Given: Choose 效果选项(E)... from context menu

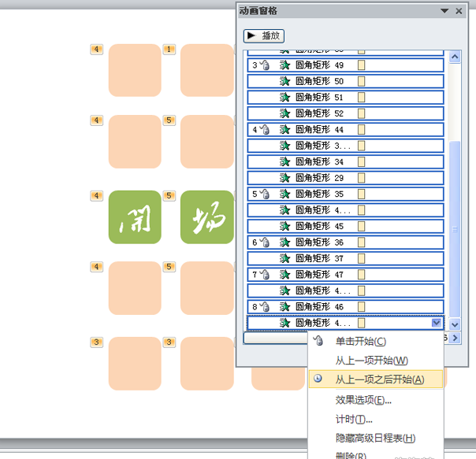Looking at the screenshot, I should [363, 400].
